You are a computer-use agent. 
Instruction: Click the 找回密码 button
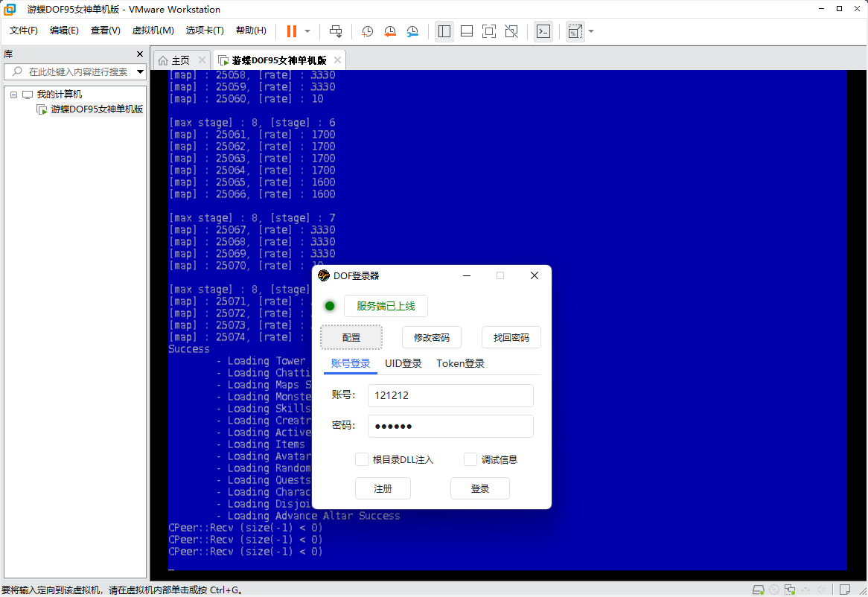(511, 337)
